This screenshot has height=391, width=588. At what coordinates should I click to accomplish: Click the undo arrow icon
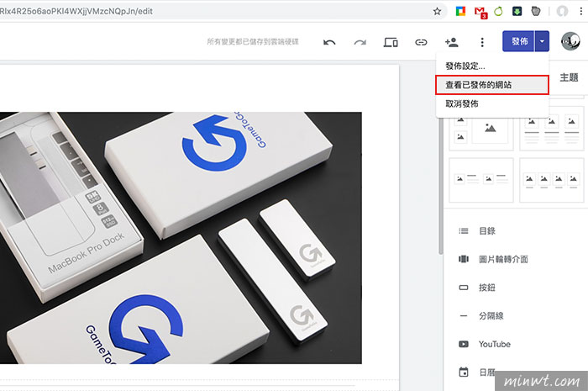coord(329,42)
